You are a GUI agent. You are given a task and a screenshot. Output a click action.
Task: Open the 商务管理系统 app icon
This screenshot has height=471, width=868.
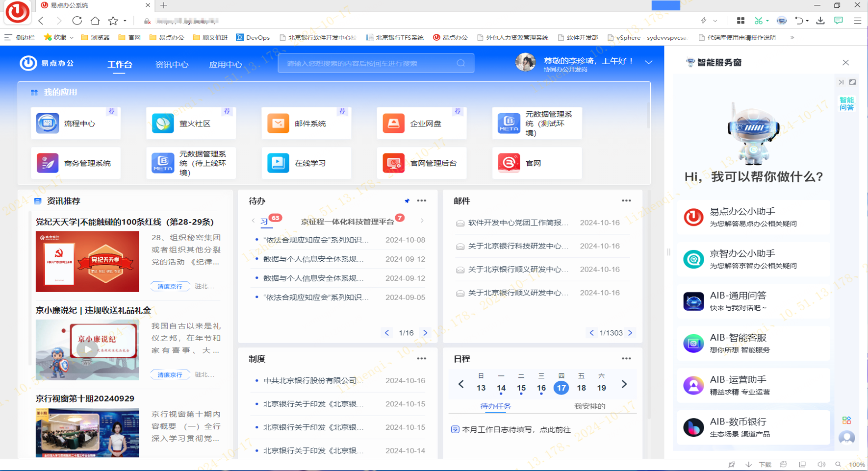(48, 163)
